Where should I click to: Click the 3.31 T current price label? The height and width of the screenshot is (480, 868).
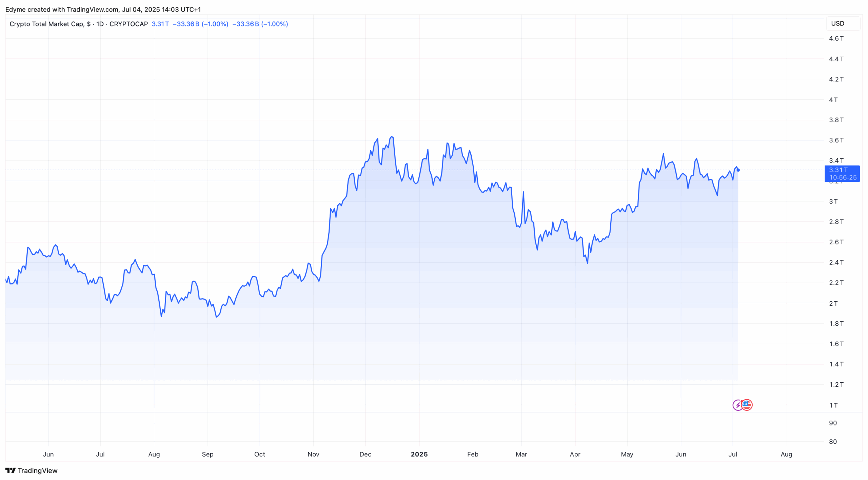(839, 170)
